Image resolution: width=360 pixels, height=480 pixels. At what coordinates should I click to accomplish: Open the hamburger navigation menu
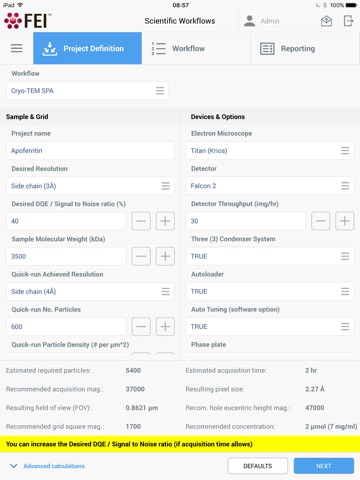[17, 48]
